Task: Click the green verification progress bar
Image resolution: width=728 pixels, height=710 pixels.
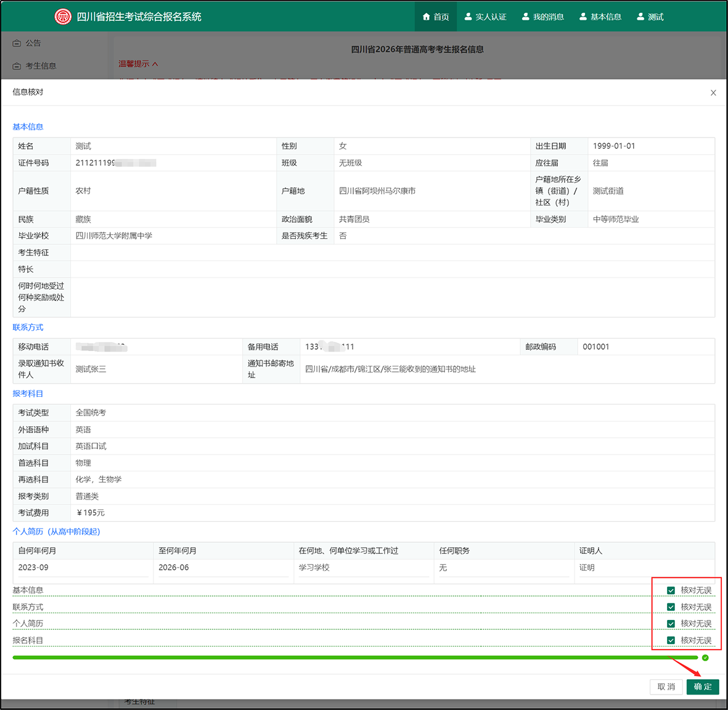Action: pos(354,658)
